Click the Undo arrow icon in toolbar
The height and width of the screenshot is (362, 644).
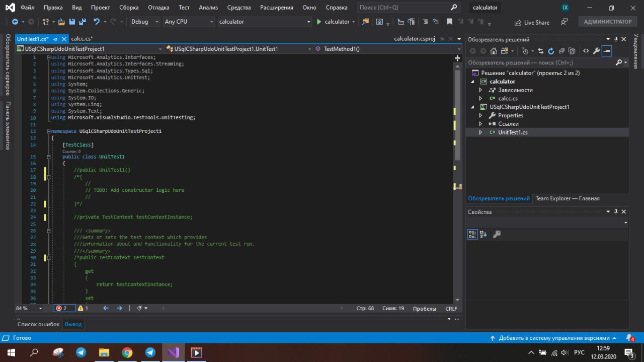[x=97, y=22]
